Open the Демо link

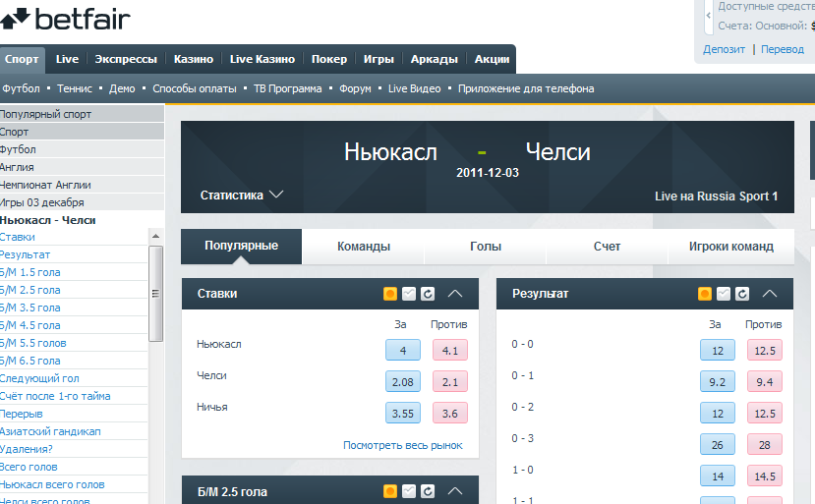click(122, 88)
